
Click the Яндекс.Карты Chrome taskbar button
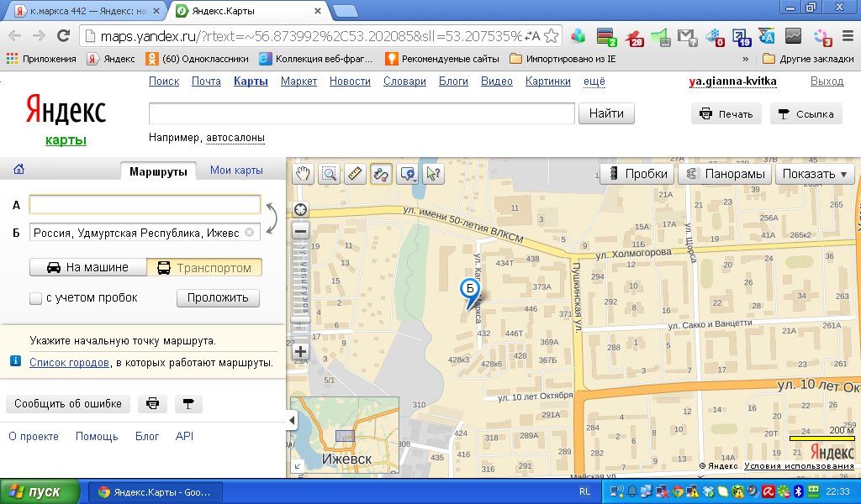click(157, 492)
